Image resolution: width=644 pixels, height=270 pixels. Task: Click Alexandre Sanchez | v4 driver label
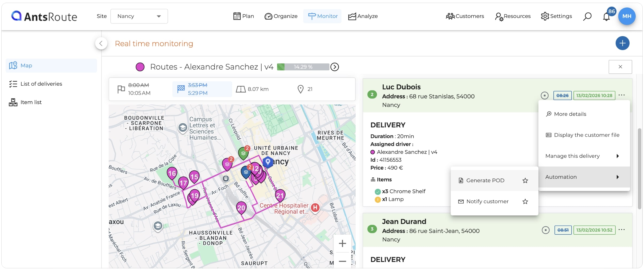pos(407,152)
